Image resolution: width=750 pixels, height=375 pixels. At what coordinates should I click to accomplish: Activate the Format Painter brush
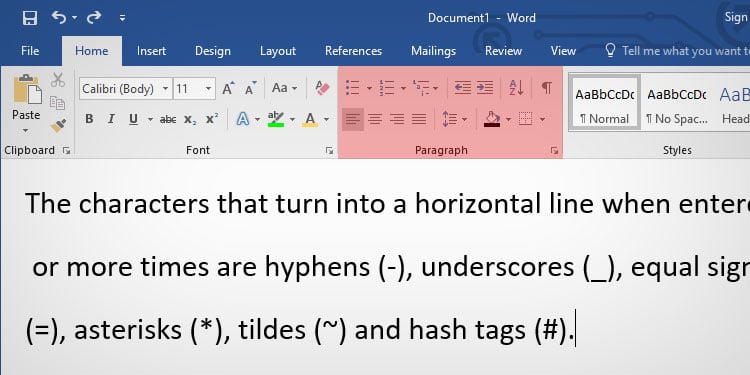pos(58,125)
